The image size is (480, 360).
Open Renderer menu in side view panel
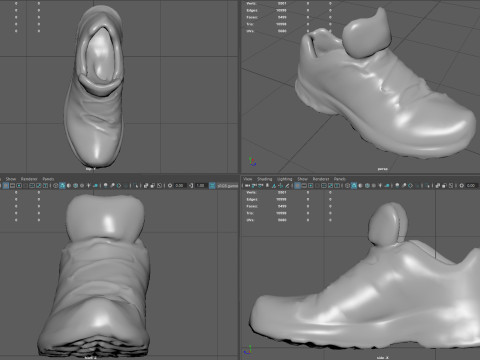click(321, 179)
